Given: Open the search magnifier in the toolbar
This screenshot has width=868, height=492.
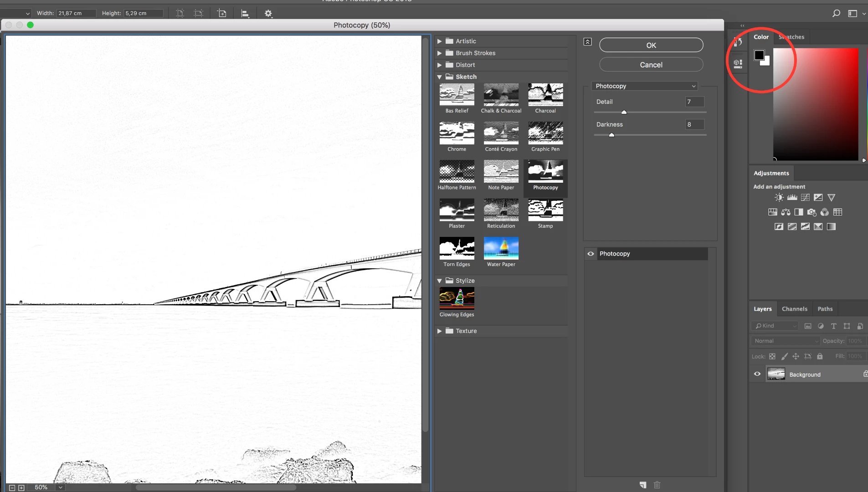Looking at the screenshot, I should point(836,13).
